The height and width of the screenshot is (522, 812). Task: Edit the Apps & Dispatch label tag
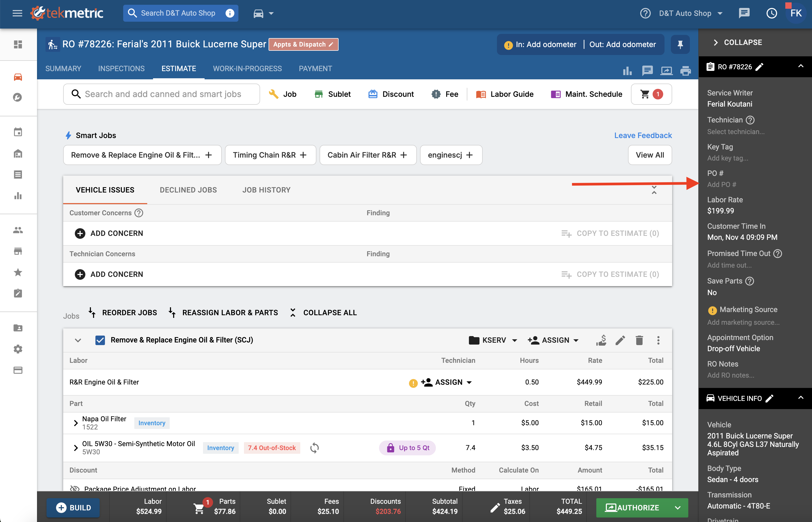tap(303, 44)
